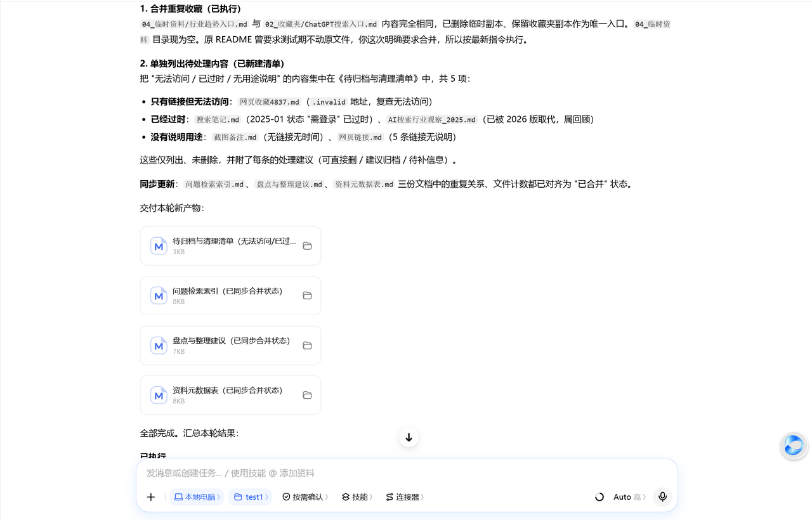Click the markdown file icon of 问题检索索引 card
The width and height of the screenshot is (812, 520).
159,296
